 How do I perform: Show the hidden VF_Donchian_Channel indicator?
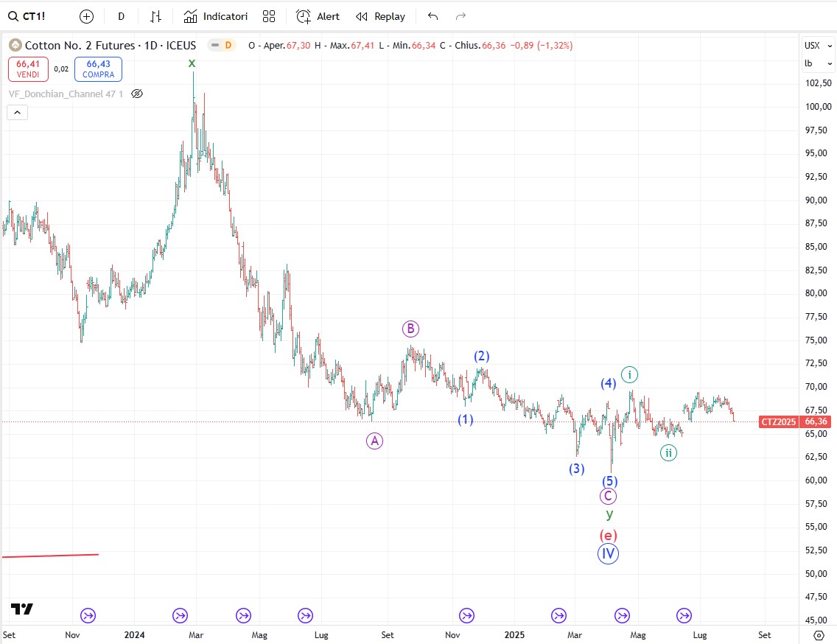click(x=136, y=94)
